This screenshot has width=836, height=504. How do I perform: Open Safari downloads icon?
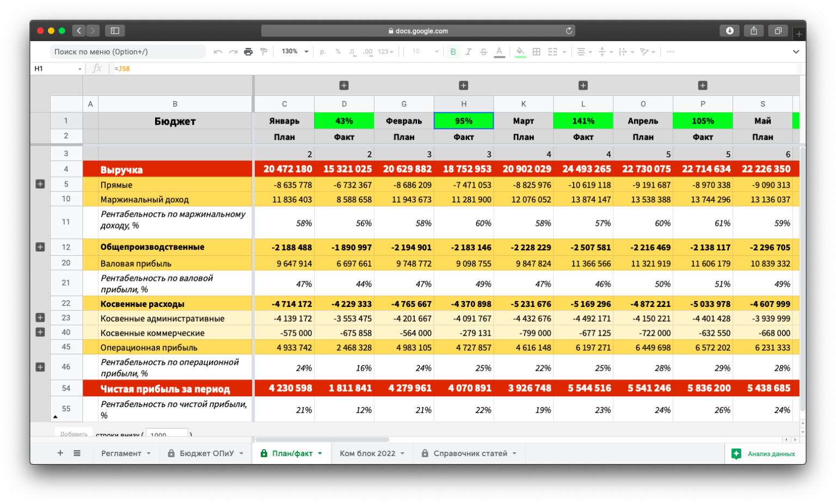pyautogui.click(x=730, y=31)
